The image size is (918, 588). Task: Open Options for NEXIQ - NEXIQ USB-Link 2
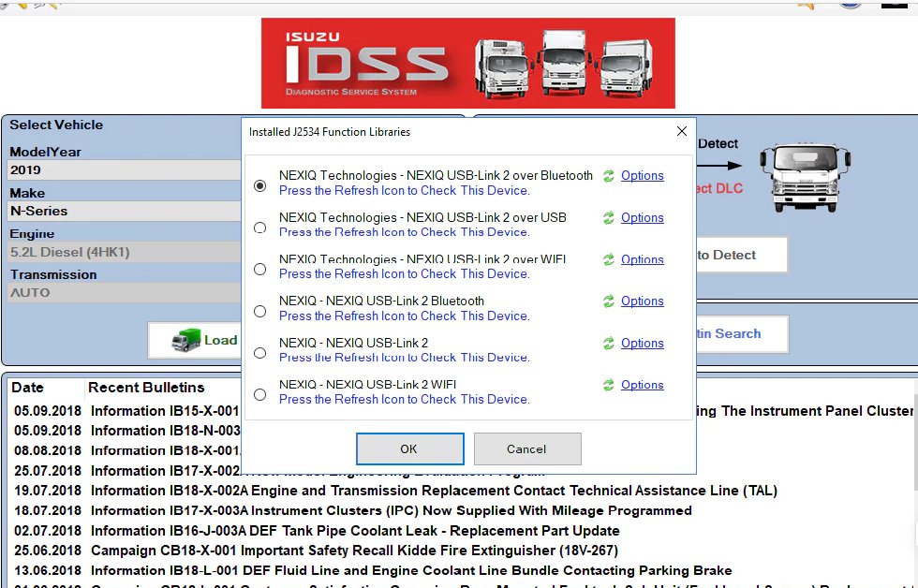[x=643, y=344]
